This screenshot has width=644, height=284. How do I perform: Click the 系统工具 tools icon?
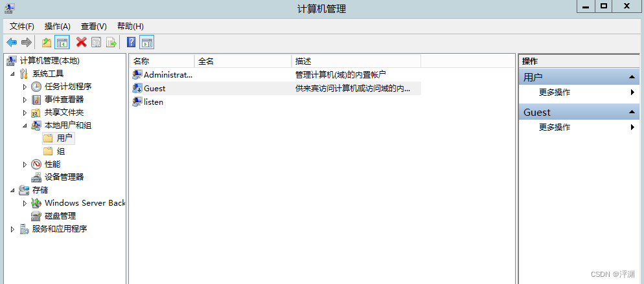click(x=24, y=74)
